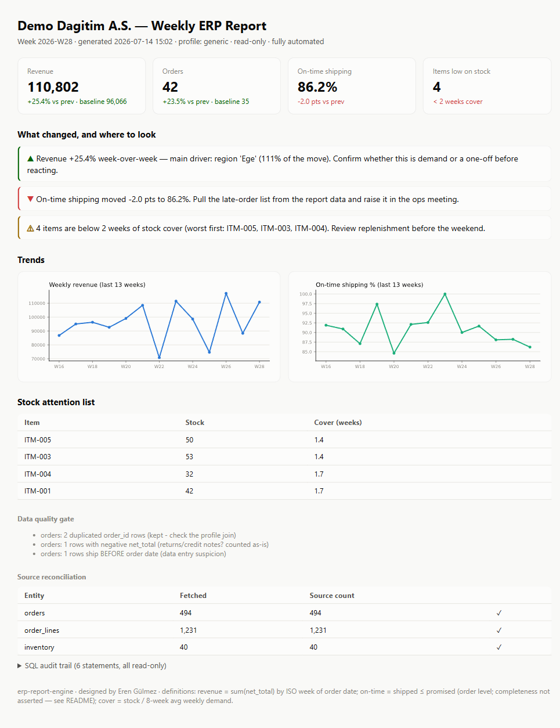Click the checkmark in the order_lines row
560x728 pixels.
pyautogui.click(x=499, y=630)
